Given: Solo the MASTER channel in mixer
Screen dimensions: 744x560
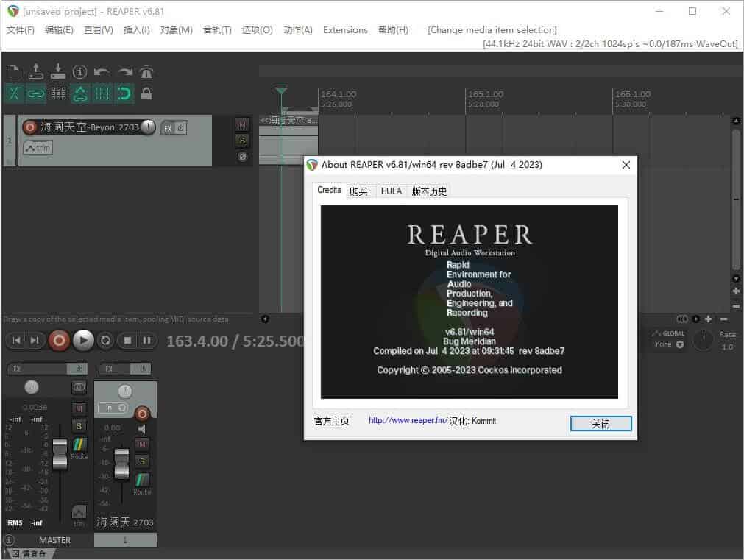Looking at the screenshot, I should click(79, 425).
